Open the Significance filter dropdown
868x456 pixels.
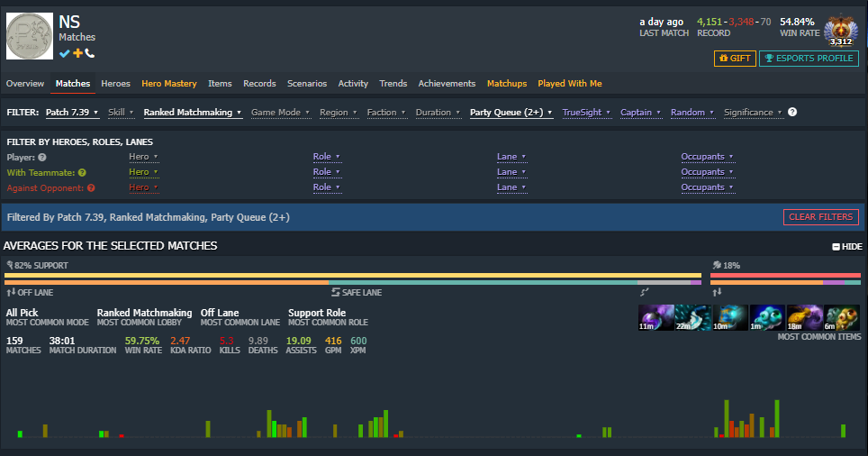coord(753,113)
